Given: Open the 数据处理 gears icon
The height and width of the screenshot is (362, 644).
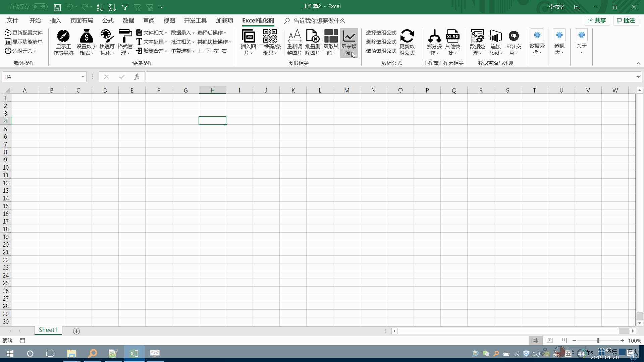Looking at the screenshot, I should [x=477, y=36].
